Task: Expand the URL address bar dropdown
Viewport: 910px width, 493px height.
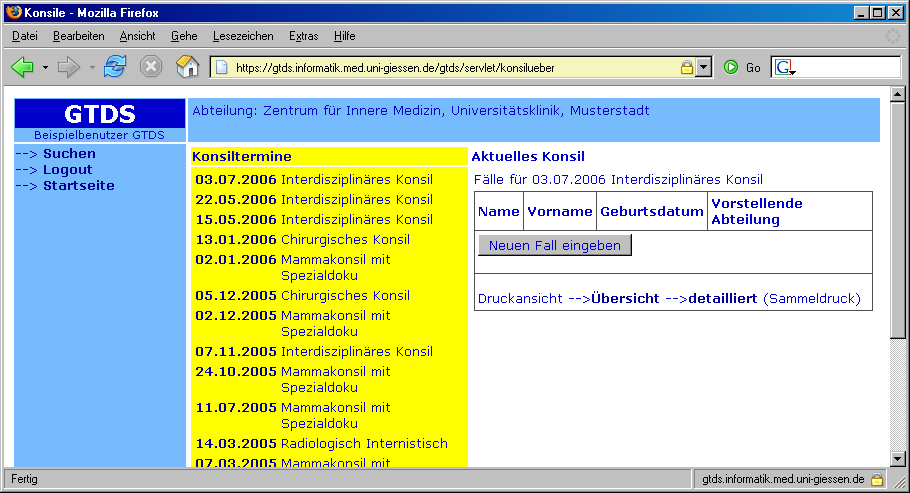Action: 703,67
